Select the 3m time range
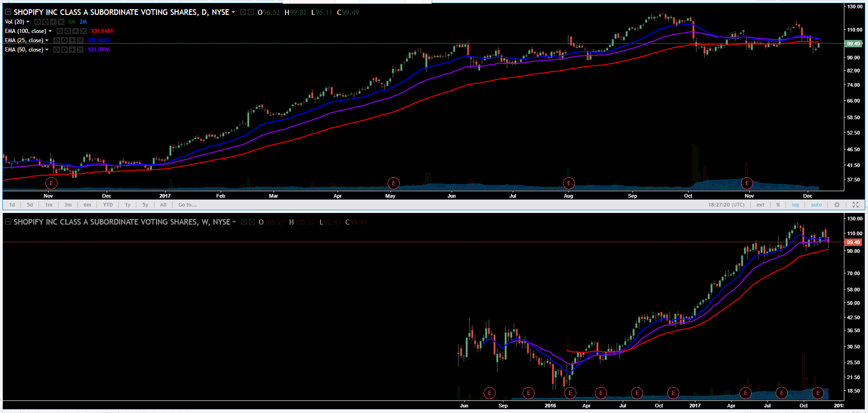The width and height of the screenshot is (868, 413). point(68,205)
